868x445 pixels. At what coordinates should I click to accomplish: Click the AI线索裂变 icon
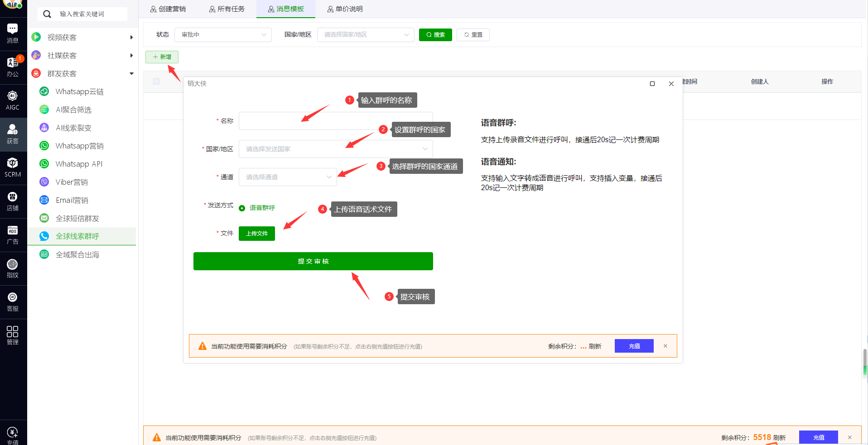tap(44, 128)
